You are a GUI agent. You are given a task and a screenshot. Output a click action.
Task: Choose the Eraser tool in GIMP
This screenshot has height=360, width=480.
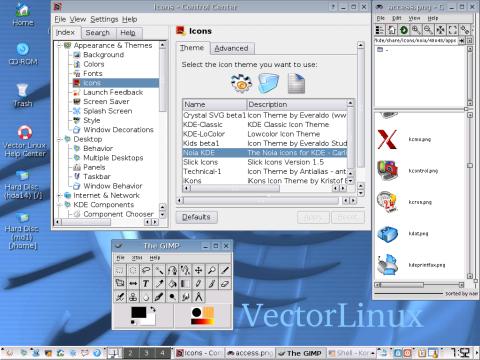tap(225, 283)
